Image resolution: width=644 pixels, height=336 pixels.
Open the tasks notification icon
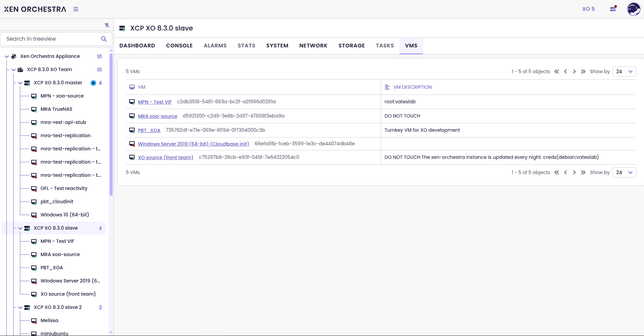click(x=613, y=9)
